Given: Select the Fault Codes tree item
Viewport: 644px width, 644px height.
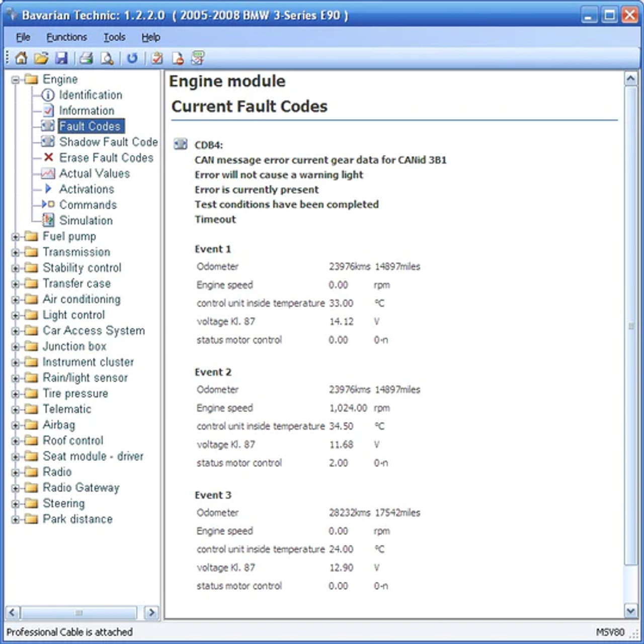Looking at the screenshot, I should pyautogui.click(x=90, y=126).
